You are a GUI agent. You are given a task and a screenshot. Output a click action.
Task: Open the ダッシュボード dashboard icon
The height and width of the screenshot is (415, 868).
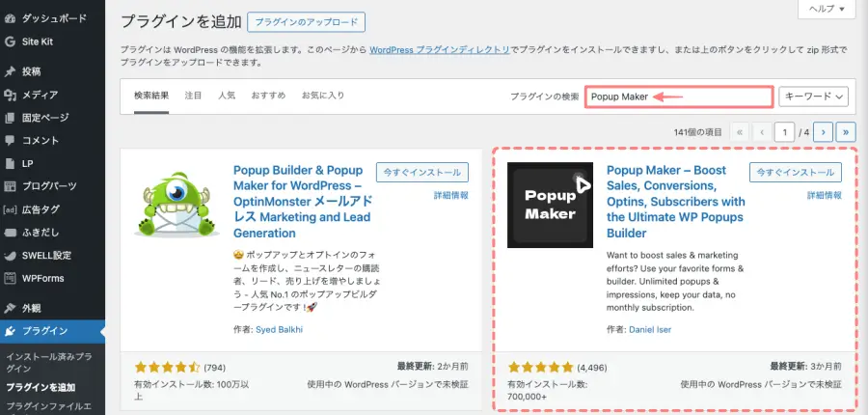pos(10,18)
